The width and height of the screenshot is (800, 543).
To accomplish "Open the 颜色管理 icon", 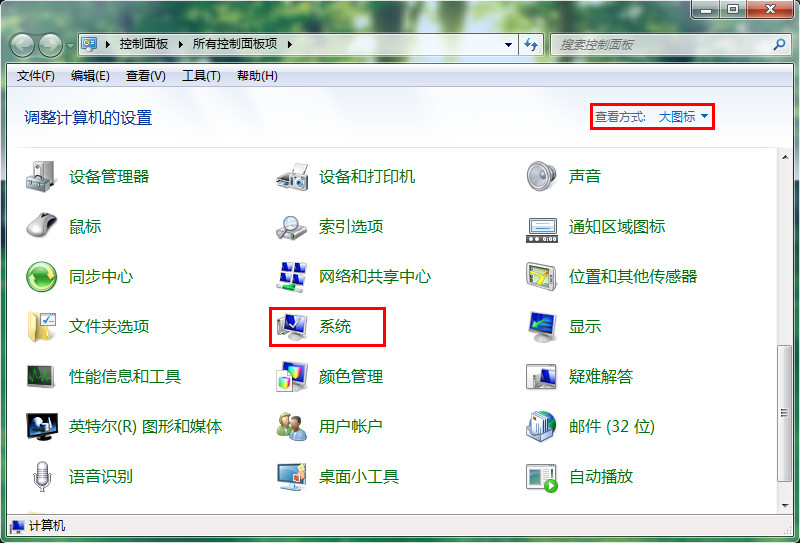I will [292, 377].
